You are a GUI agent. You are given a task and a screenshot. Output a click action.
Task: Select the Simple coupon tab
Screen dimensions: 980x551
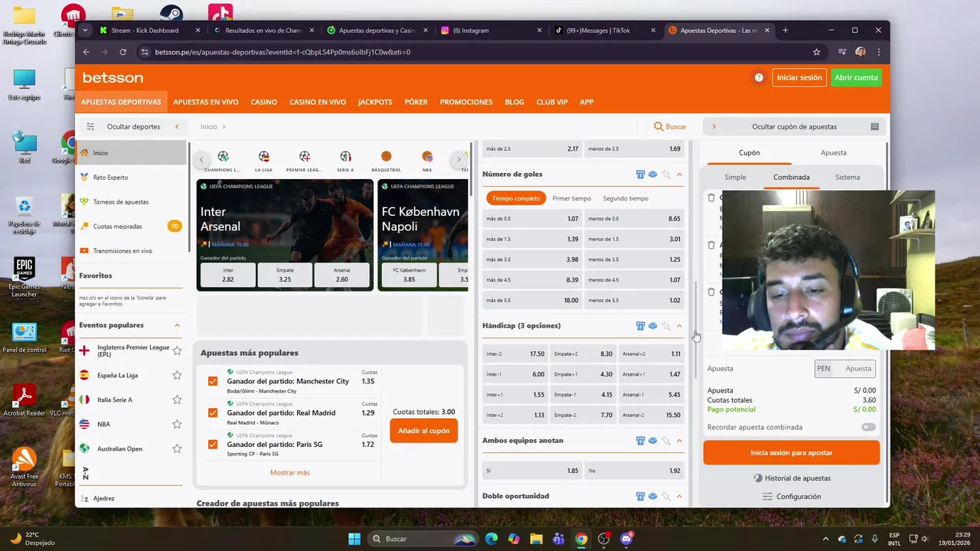[x=735, y=177]
